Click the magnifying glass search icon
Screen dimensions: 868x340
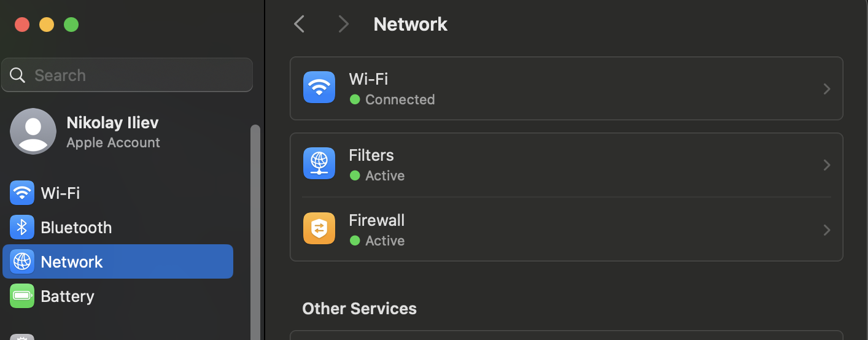(x=18, y=75)
